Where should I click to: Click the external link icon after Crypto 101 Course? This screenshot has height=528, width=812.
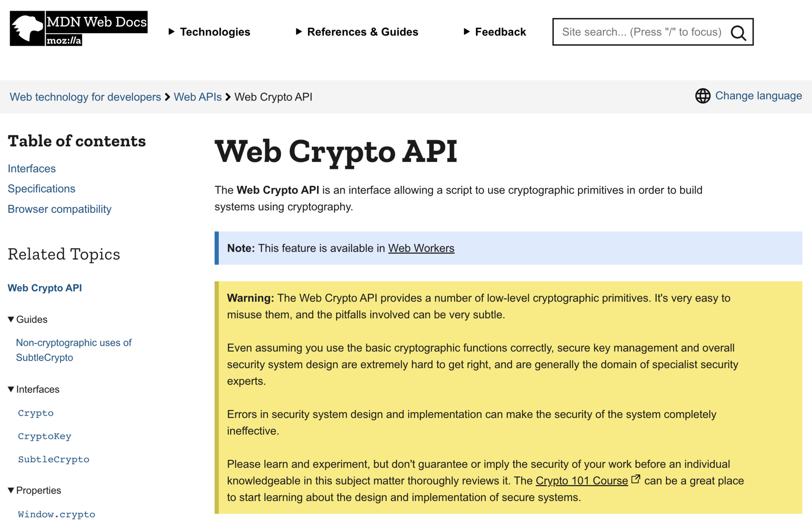coord(636,479)
